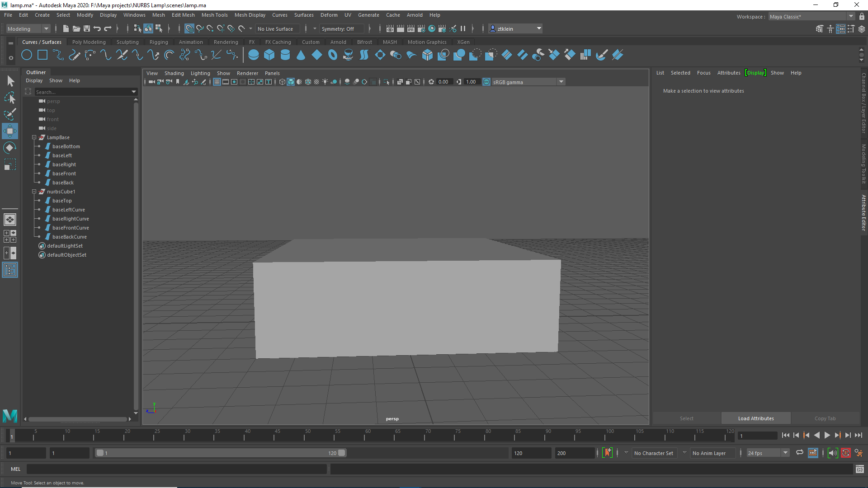The height and width of the screenshot is (488, 868).
Task: Create a NURBS circle from the shelf
Action: pyautogui.click(x=27, y=55)
